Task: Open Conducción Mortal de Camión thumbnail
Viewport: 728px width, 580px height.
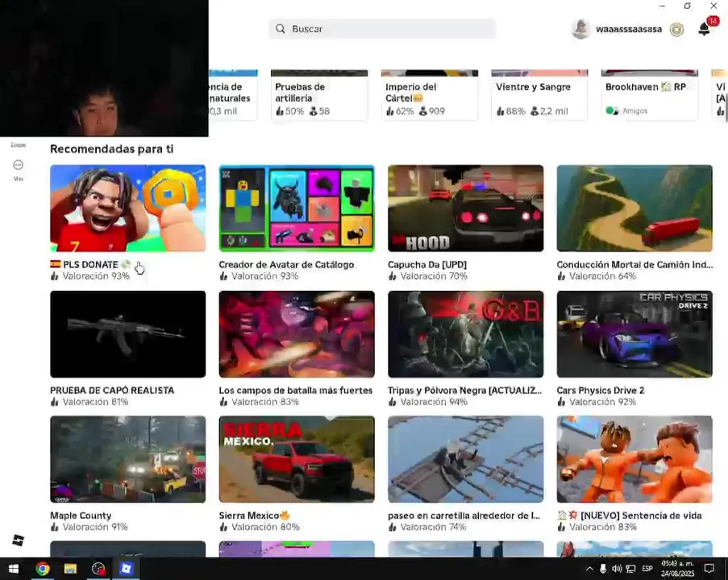Action: [x=634, y=209]
